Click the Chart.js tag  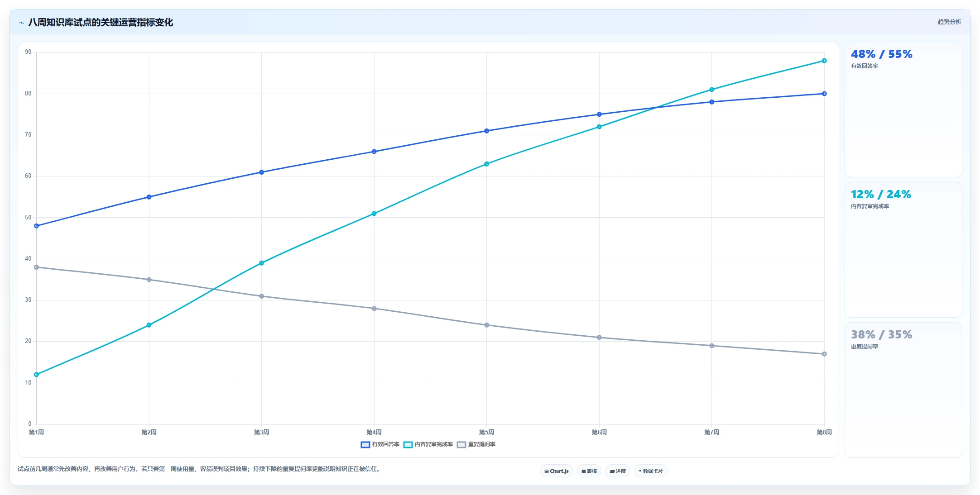tap(557, 471)
